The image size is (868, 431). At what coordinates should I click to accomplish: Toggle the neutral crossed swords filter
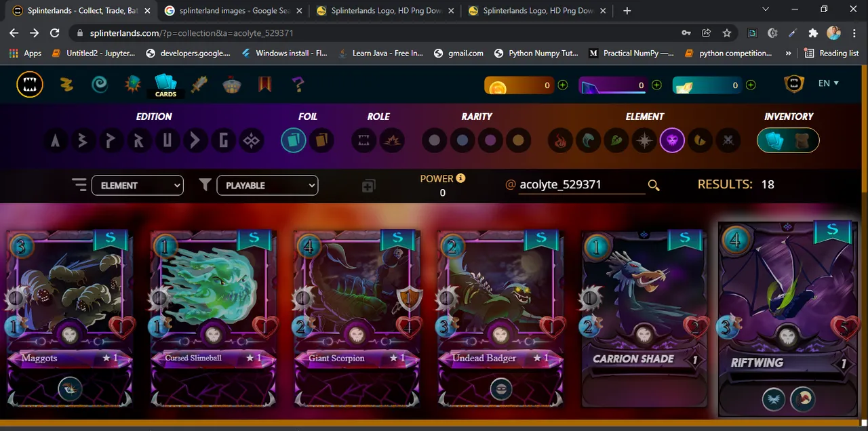pos(728,141)
